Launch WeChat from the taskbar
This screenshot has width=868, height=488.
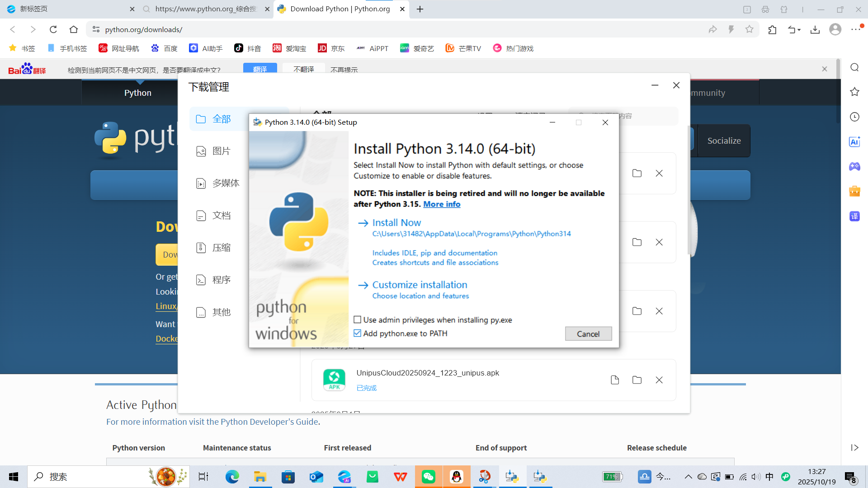pyautogui.click(x=428, y=477)
